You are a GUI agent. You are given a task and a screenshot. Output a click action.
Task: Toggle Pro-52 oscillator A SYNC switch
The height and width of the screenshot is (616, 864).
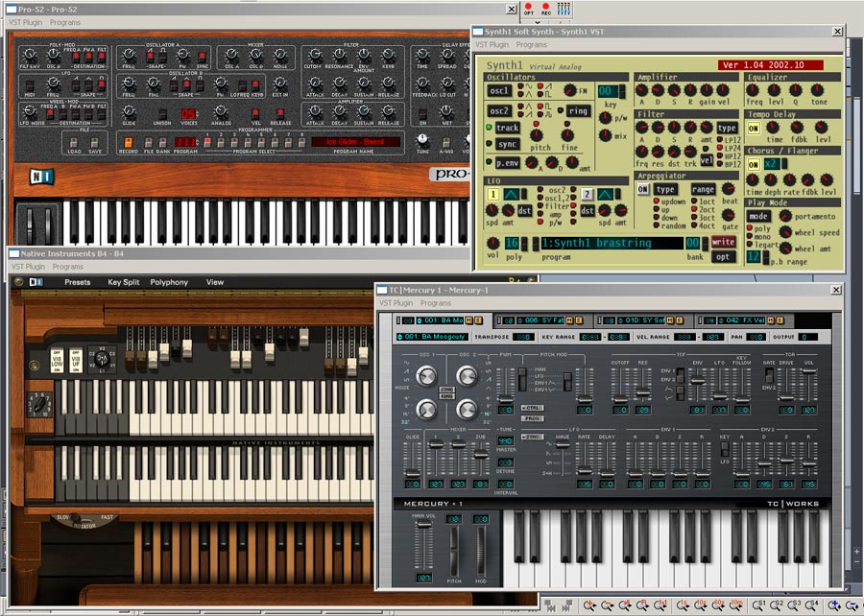coord(203,57)
